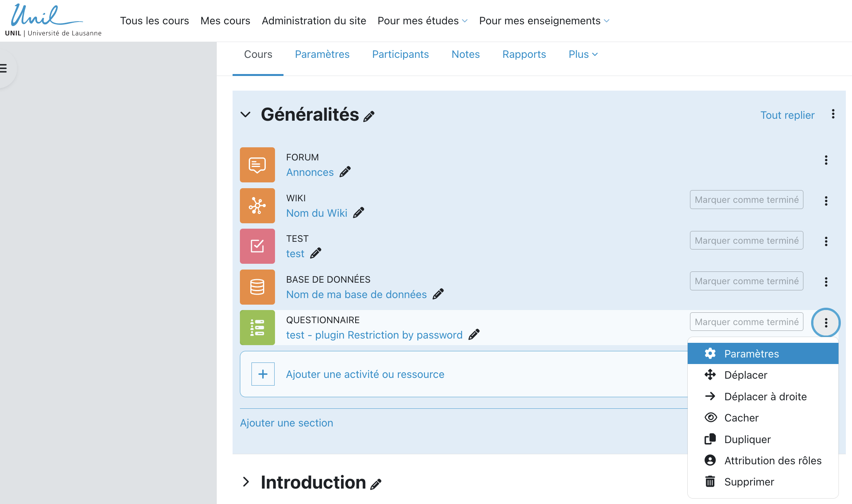Click the plus icon to add activity
Image resolution: width=852 pixels, height=504 pixels.
click(263, 374)
